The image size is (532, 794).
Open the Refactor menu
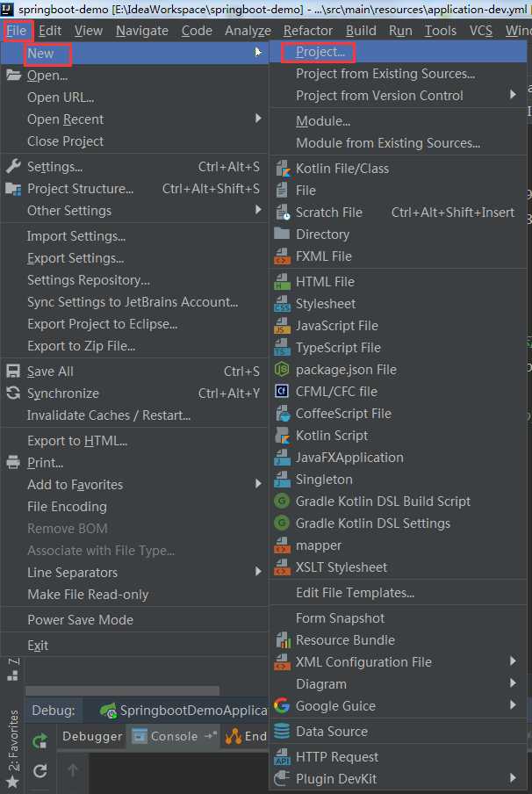pyautogui.click(x=308, y=31)
